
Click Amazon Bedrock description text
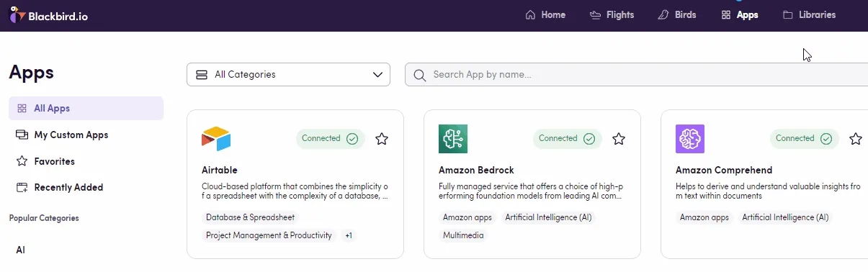point(532,191)
